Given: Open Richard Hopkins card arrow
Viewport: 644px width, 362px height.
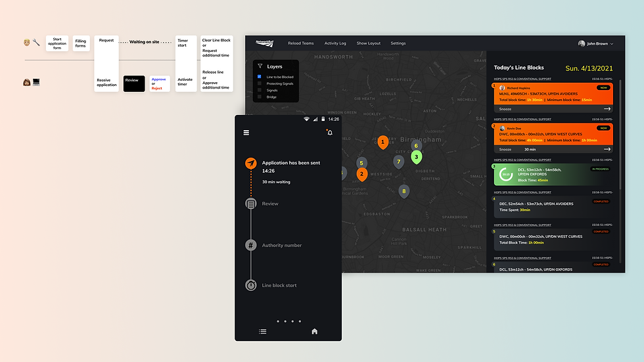Looking at the screenshot, I should pyautogui.click(x=607, y=109).
